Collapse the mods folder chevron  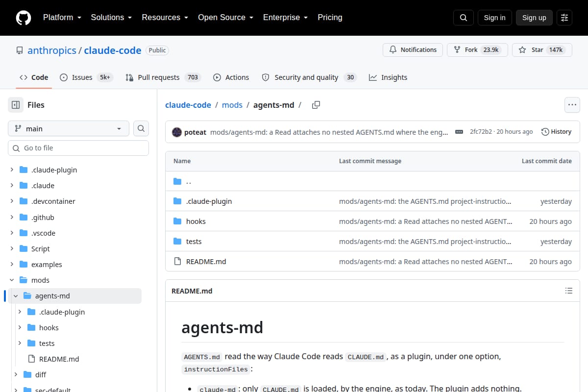tap(12, 280)
